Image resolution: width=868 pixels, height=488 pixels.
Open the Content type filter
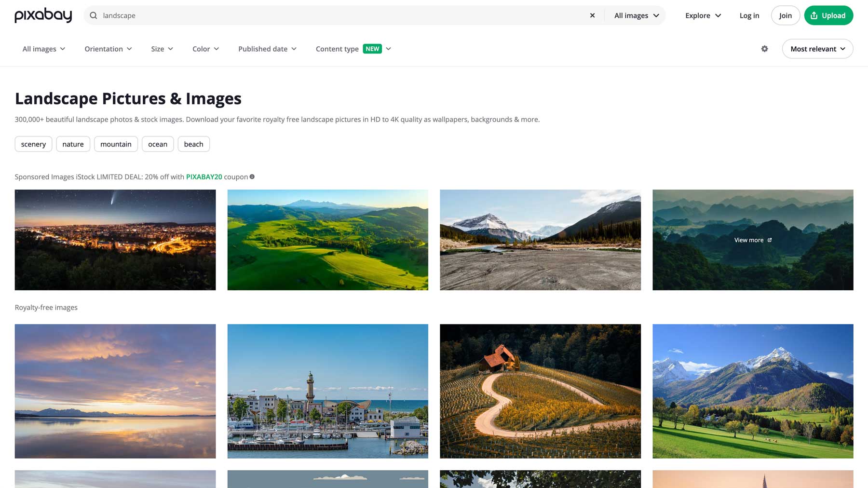pyautogui.click(x=353, y=49)
